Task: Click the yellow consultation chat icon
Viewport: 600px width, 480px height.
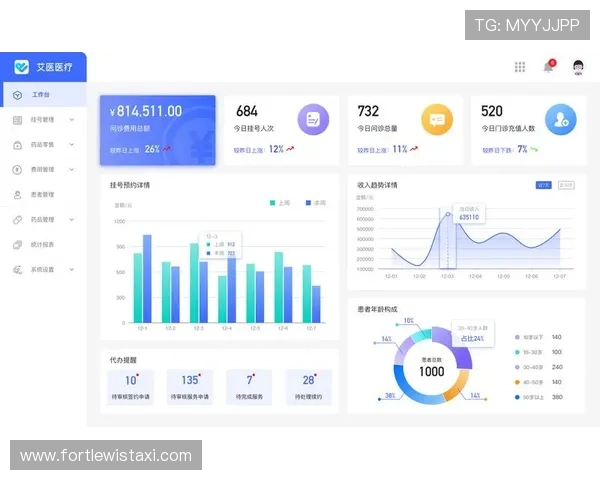Action: pos(436,119)
